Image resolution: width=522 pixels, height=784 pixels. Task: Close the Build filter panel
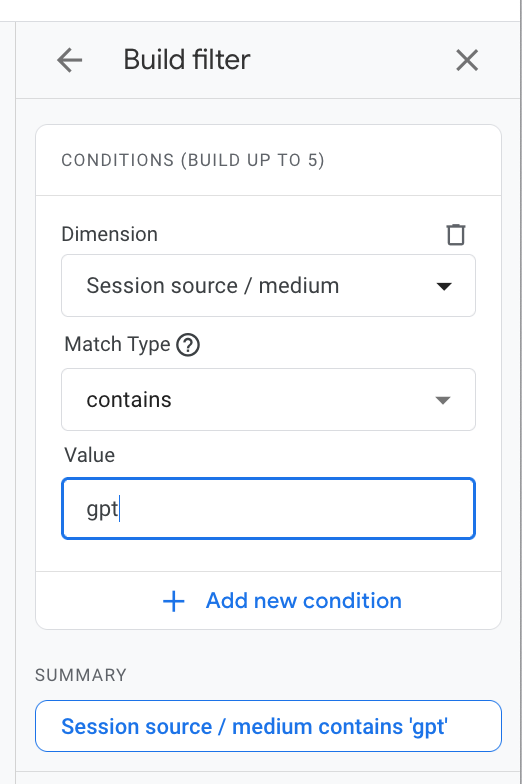coord(467,60)
